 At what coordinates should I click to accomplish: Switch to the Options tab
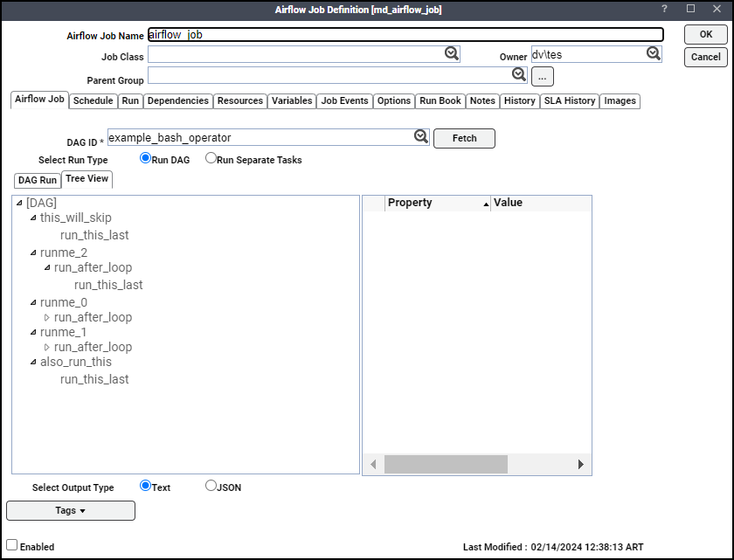(394, 101)
